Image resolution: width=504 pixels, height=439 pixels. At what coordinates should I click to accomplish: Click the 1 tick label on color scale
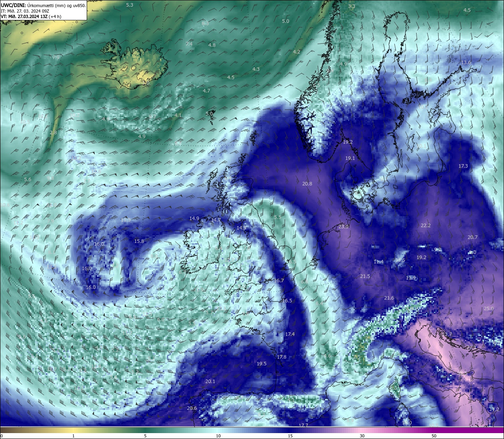(x=73, y=436)
